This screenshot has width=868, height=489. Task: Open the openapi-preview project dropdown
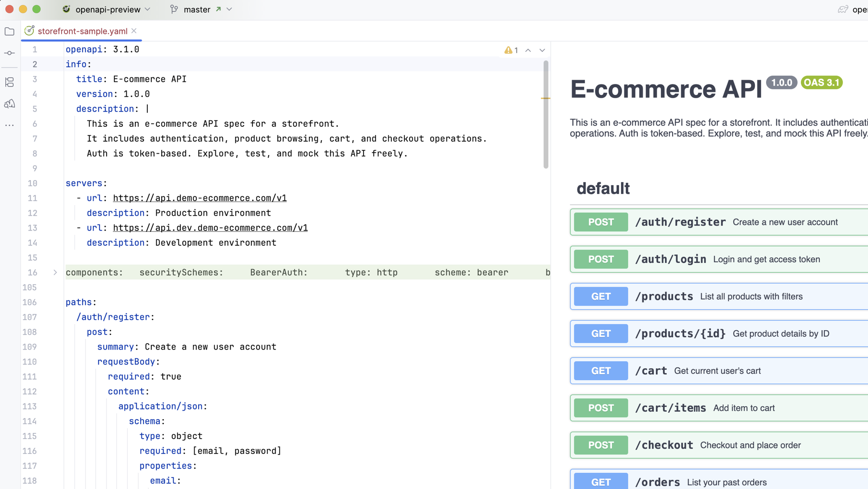point(107,9)
